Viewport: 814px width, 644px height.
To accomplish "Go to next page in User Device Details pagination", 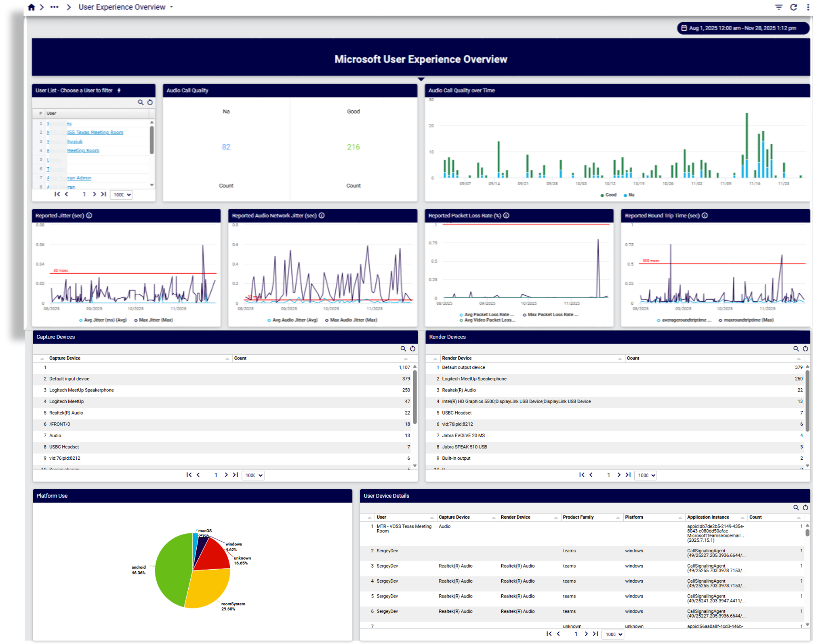I will click(x=585, y=634).
